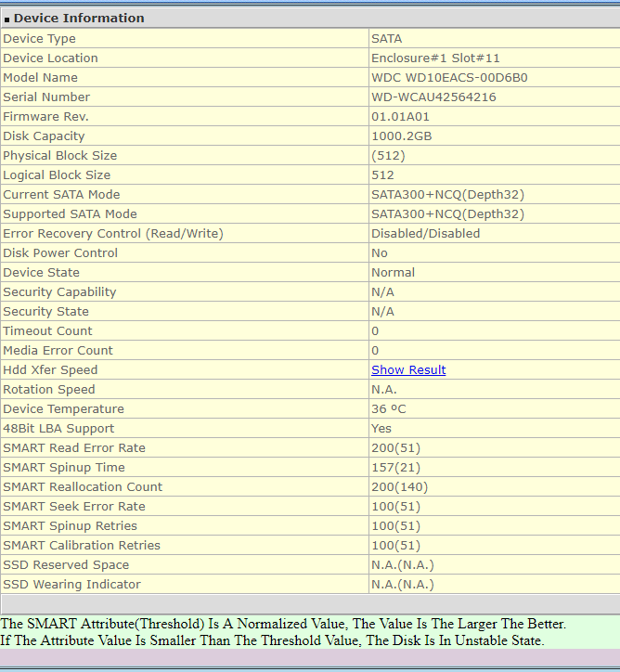The width and height of the screenshot is (620, 672).
Task: Select the Timeout Count value 0
Action: 375,330
